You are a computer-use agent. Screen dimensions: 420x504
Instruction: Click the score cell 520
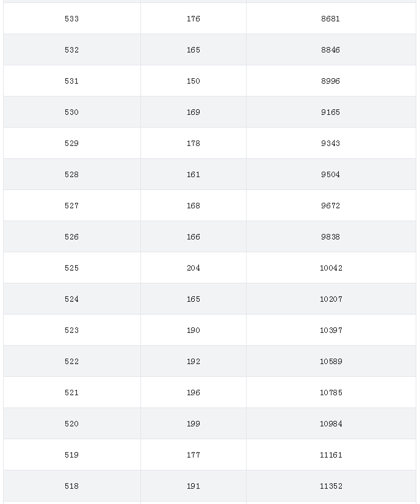pyautogui.click(x=71, y=424)
